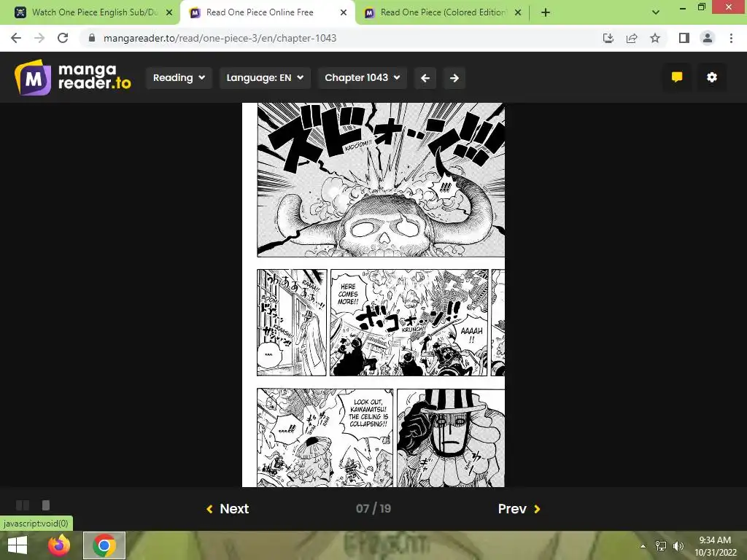Screen dimensions: 747x560
Task: Switch to Read One Piece Colored Edition tab
Action: coord(443,12)
